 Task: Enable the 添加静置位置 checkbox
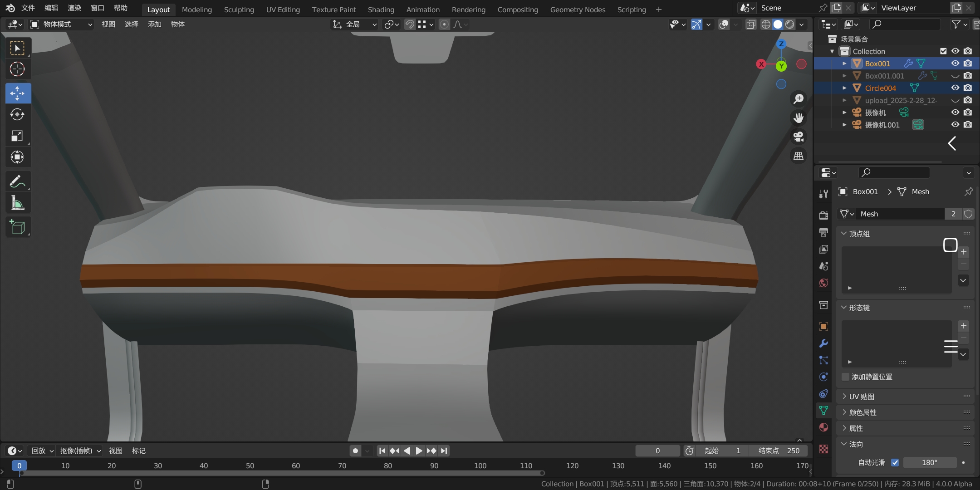[x=845, y=377]
